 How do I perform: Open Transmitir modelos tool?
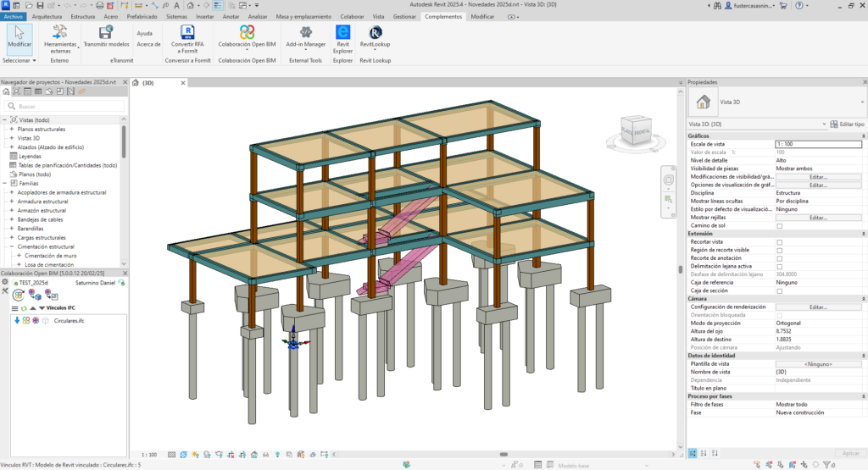tap(107, 32)
